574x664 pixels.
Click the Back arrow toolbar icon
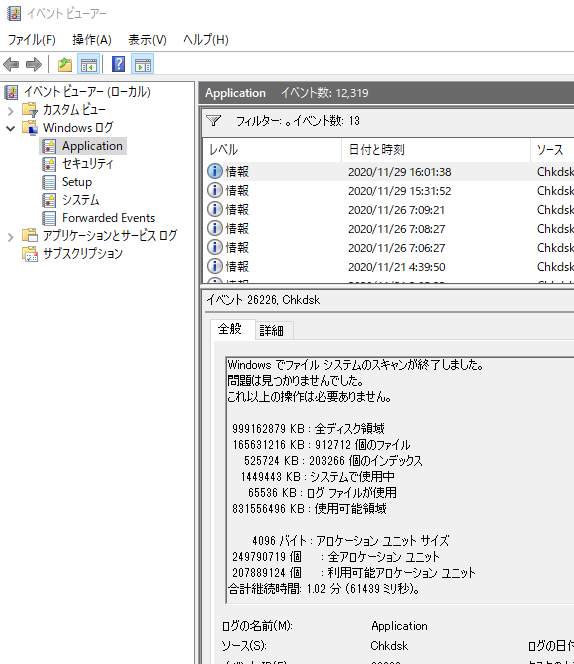tap(11, 65)
